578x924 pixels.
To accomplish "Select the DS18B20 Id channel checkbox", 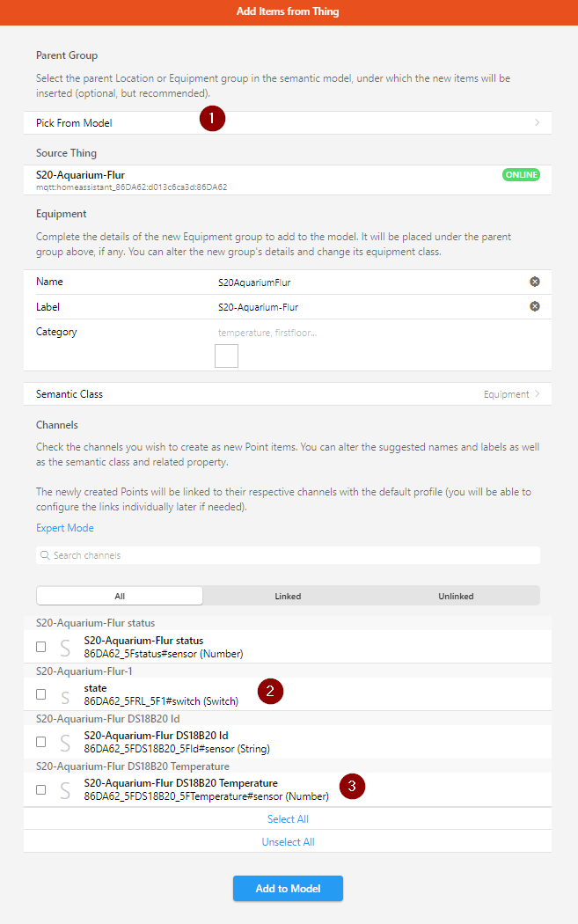I will coord(41,742).
